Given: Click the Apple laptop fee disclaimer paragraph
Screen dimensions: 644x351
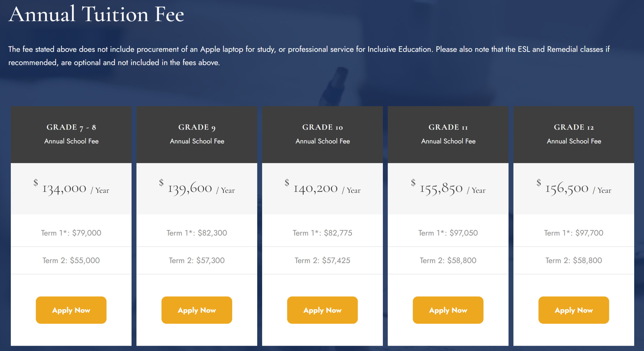Looking at the screenshot, I should coord(309,56).
